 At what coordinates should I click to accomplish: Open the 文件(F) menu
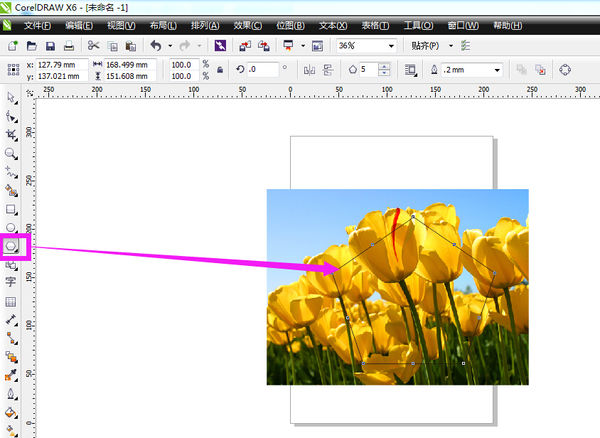coord(36,24)
